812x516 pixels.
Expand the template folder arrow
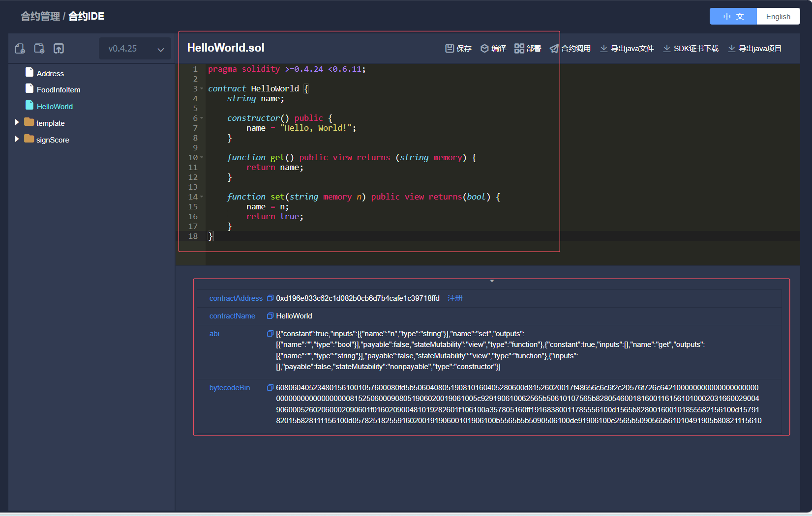(x=17, y=122)
